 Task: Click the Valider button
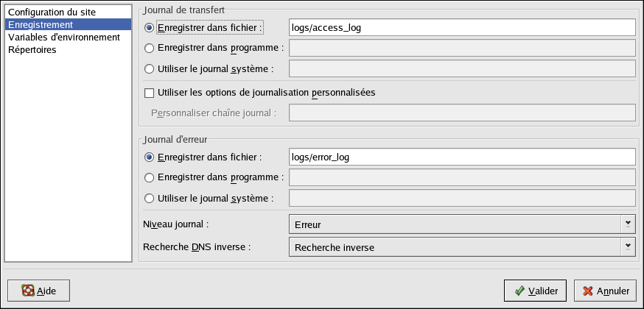(x=535, y=291)
